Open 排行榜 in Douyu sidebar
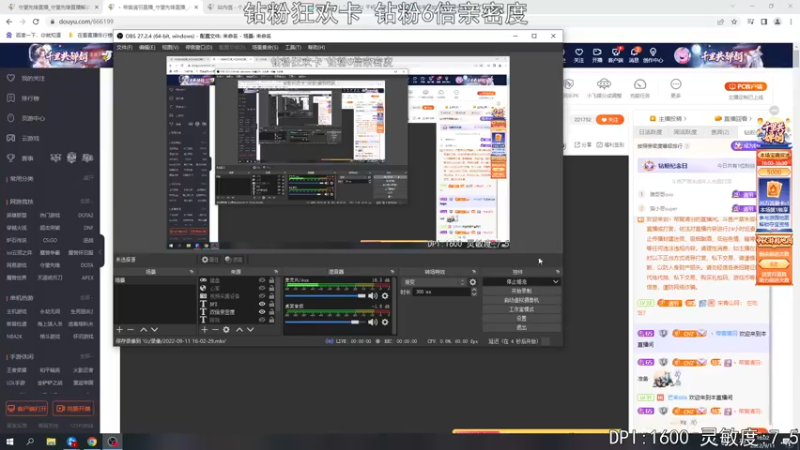The image size is (800, 450). click(31, 98)
